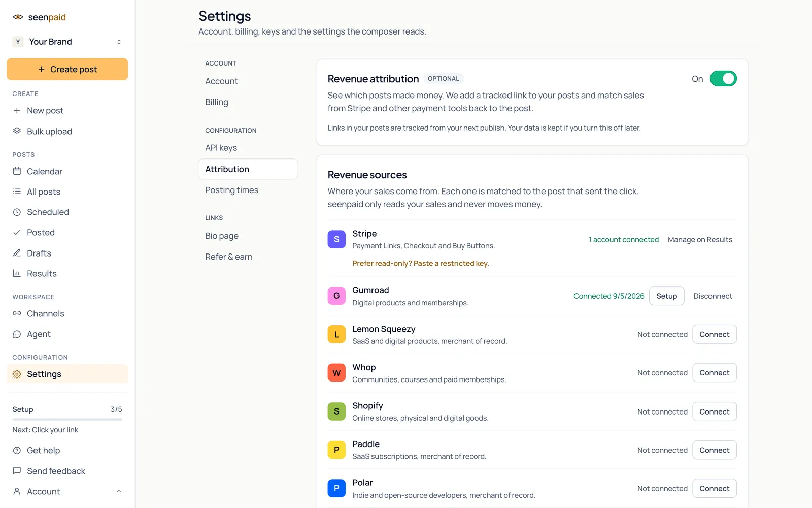Click the Calendar icon in sidebar
Image resolution: width=812 pixels, height=508 pixels.
[x=17, y=171]
